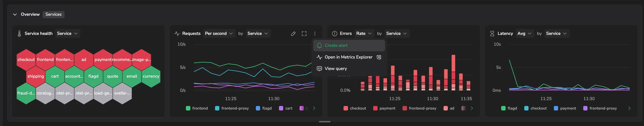Click the bell icon beside Create alert
Image resolution: width=644 pixels, height=126 pixels.
[319, 45]
